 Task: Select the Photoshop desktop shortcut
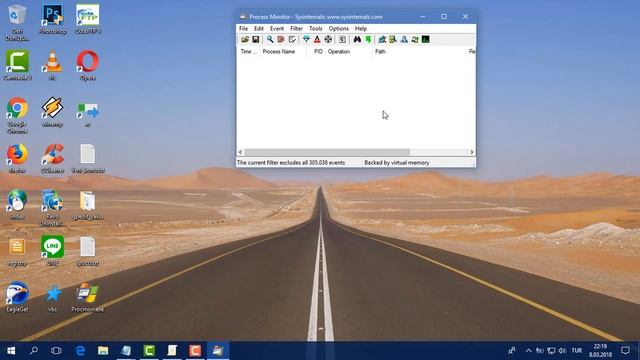pos(52,19)
